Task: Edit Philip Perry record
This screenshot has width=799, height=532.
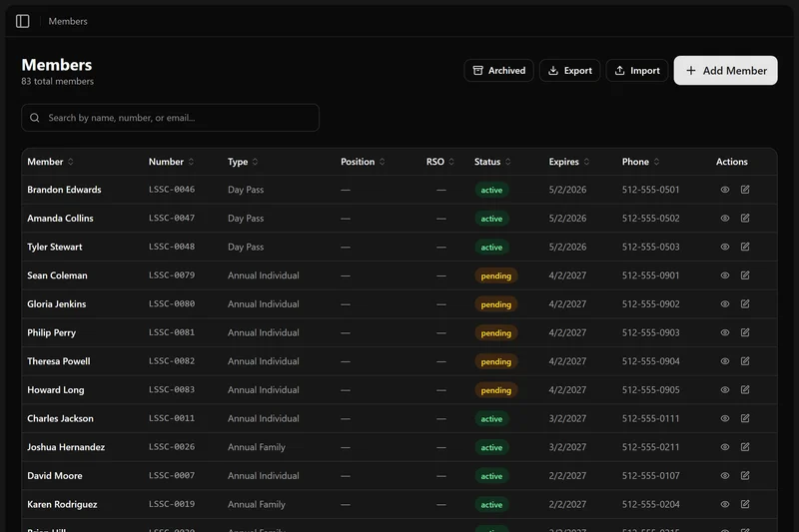Action: pos(745,332)
